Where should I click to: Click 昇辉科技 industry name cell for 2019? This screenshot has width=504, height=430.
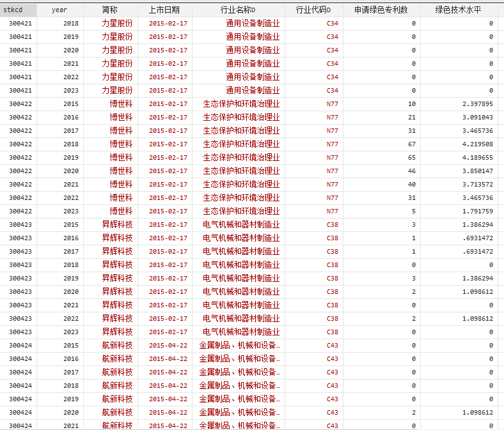pyautogui.click(x=241, y=279)
